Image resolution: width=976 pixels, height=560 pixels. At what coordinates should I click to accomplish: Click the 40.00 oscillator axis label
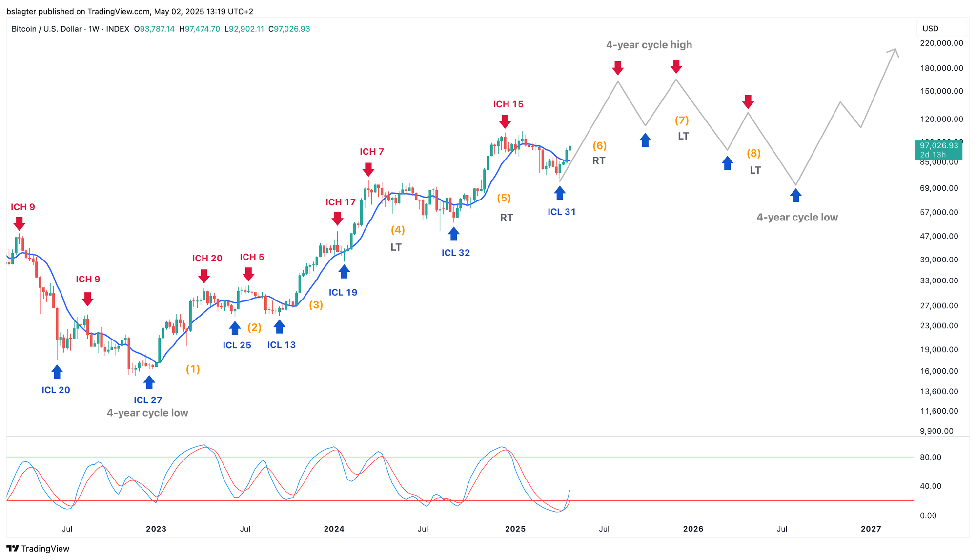point(931,486)
